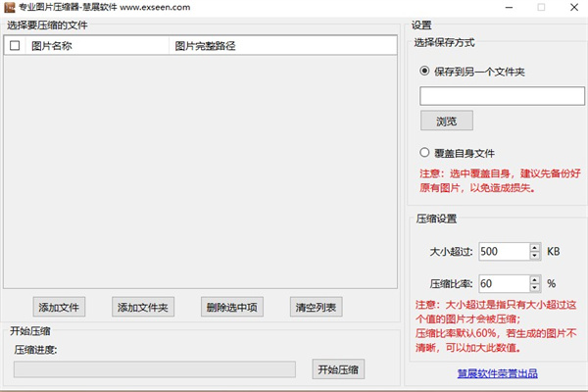This screenshot has height=392, width=588.
Task: Decrease 压缩比率 value with down arrow
Action: [x=534, y=288]
